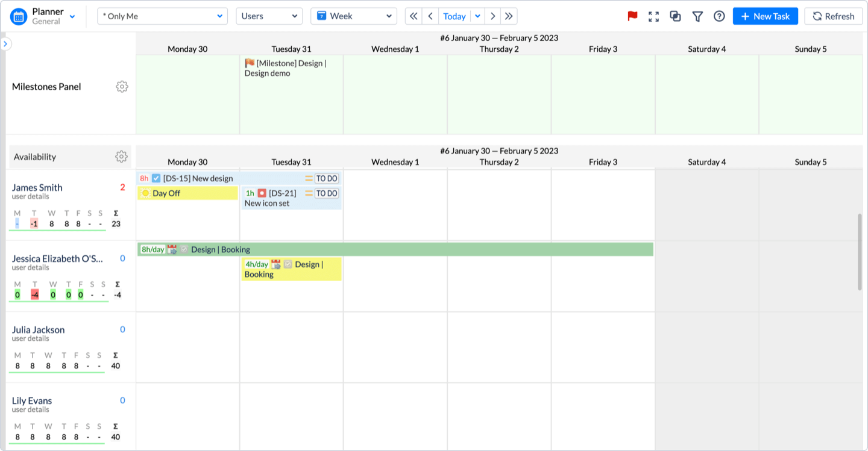Click the New Task button

(x=765, y=16)
